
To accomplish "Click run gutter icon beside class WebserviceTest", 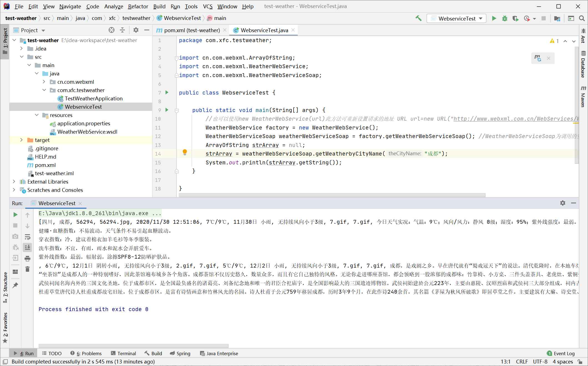I will [167, 92].
